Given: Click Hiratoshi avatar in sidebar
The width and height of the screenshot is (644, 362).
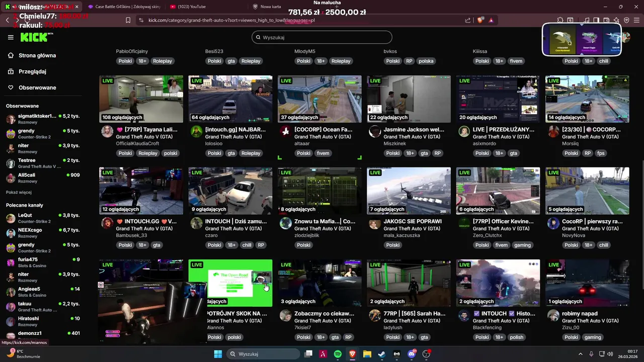Looking at the screenshot, I should [11, 321].
